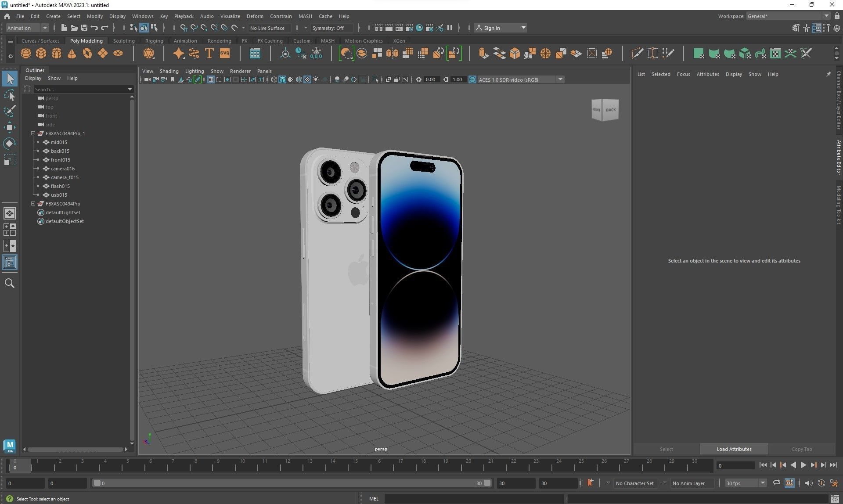Go to start of playback range

763,465
